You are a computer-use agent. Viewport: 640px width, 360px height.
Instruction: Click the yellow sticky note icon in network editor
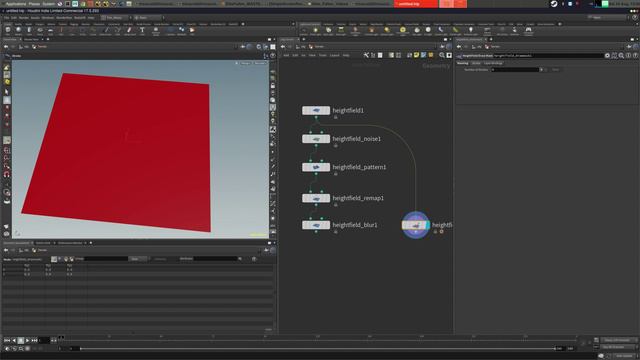[416, 55]
